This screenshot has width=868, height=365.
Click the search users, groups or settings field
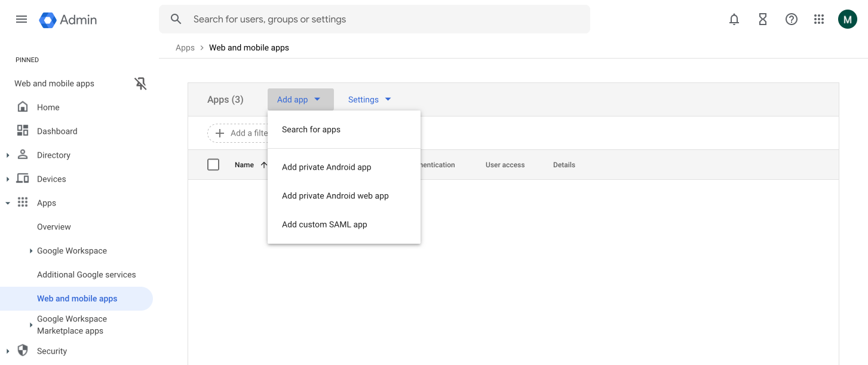382,19
